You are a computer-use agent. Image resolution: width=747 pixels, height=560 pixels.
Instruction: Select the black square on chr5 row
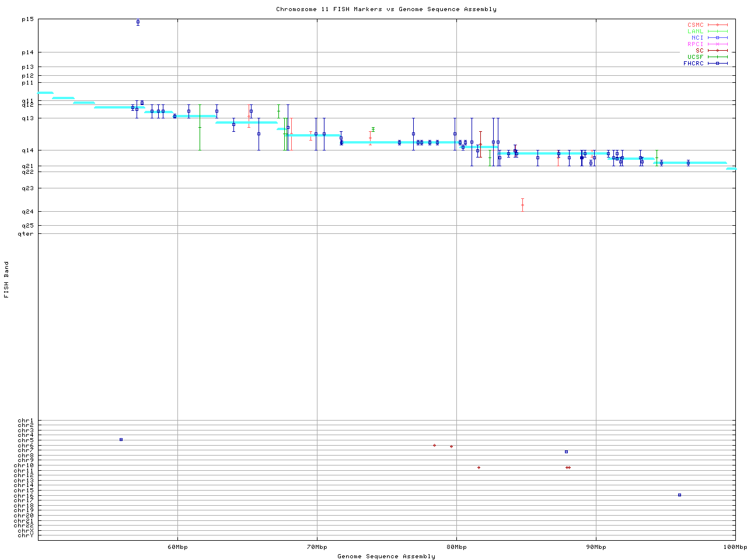click(121, 439)
